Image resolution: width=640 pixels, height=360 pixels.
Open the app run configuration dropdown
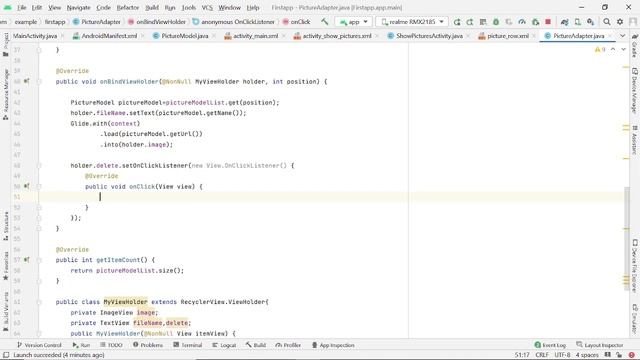[x=353, y=22]
